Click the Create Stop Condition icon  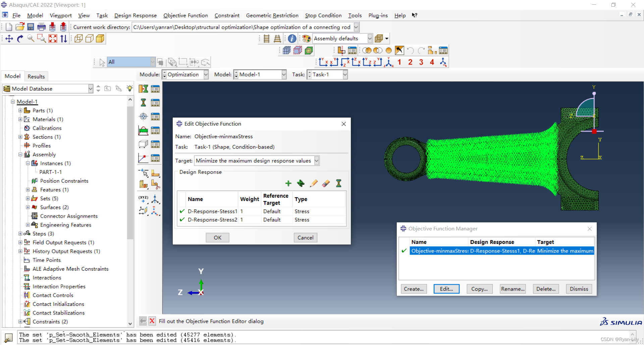(x=143, y=158)
